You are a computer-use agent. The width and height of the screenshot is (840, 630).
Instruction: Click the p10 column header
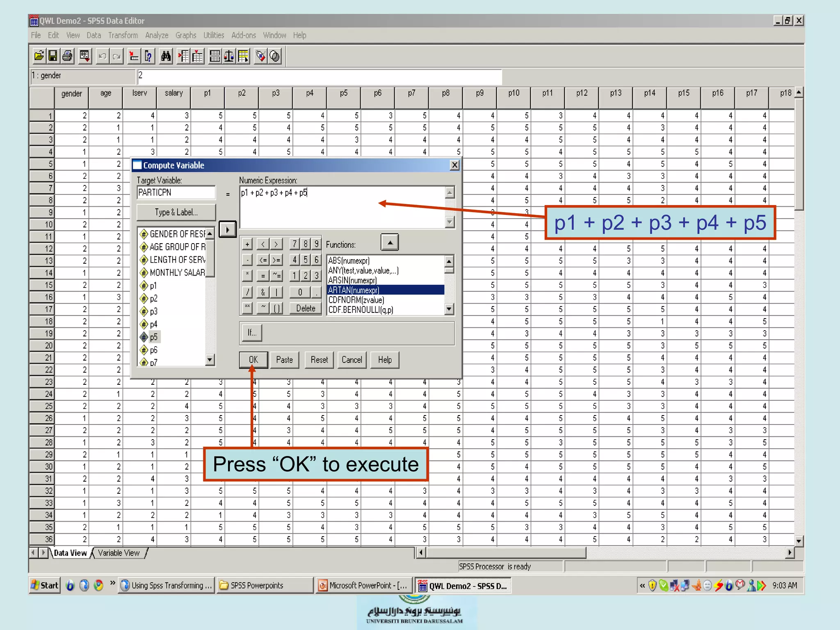pos(514,98)
